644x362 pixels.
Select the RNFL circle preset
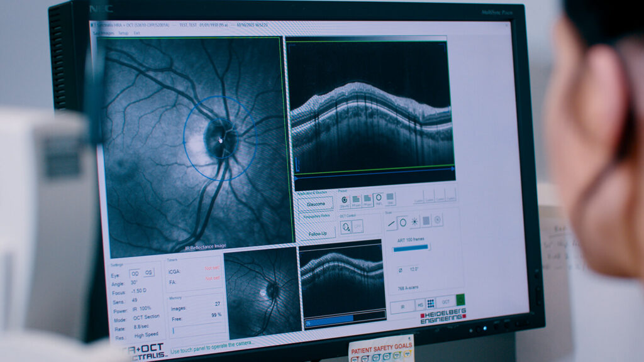pyautogui.click(x=379, y=200)
